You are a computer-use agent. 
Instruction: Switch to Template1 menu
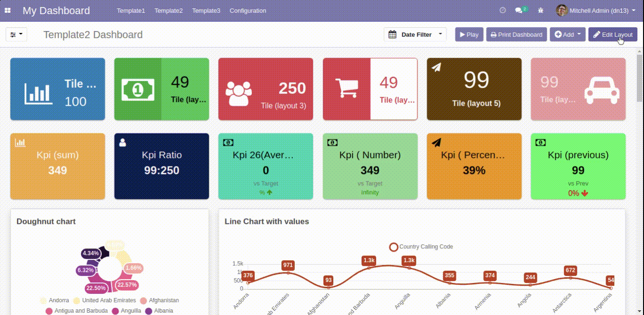(x=131, y=10)
